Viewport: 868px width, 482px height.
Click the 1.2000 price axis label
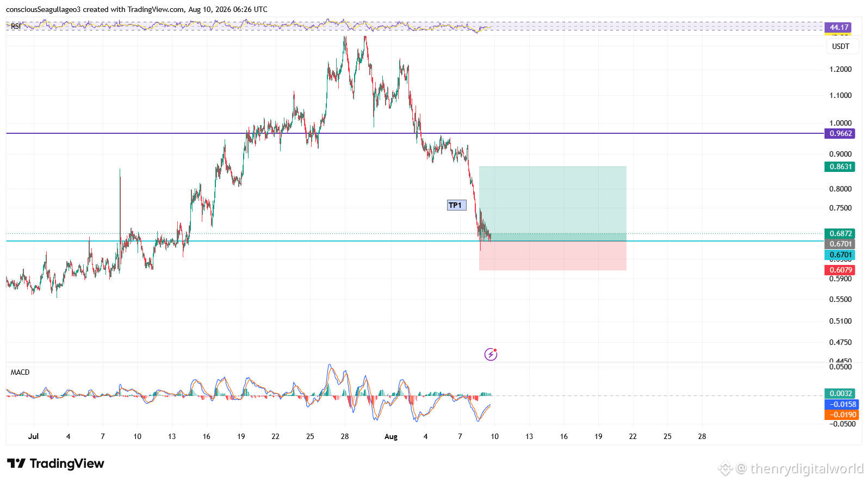point(840,69)
